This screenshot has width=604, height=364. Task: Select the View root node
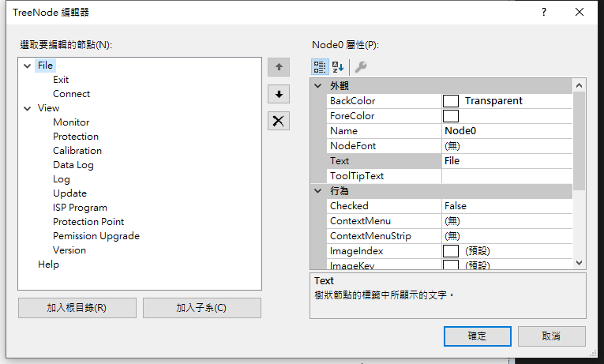pyautogui.click(x=48, y=108)
